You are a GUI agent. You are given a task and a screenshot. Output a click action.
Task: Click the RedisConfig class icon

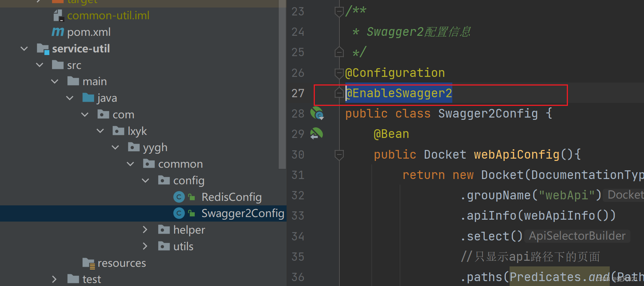click(x=179, y=197)
